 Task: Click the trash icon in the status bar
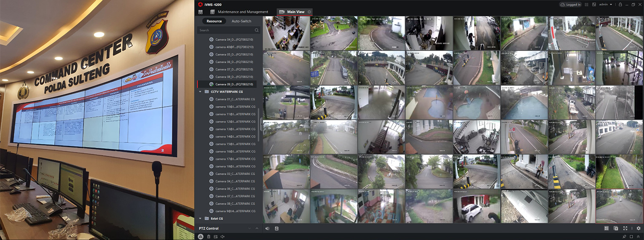click(209, 237)
